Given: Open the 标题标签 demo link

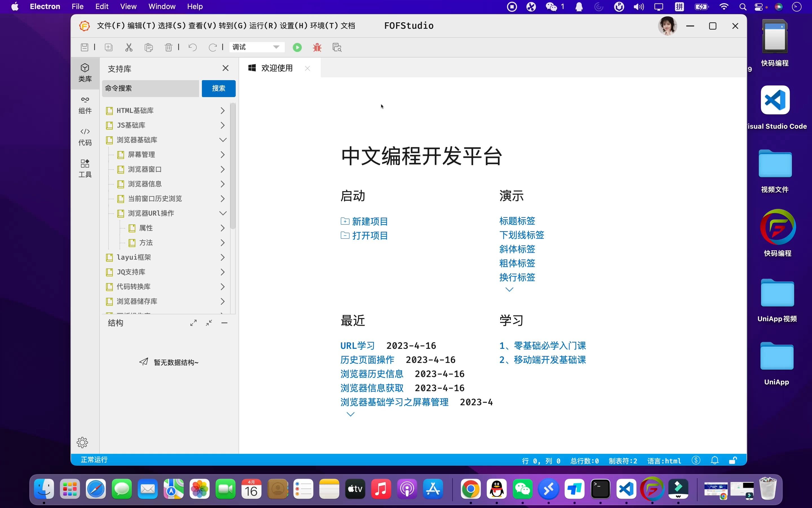Looking at the screenshot, I should tap(517, 221).
